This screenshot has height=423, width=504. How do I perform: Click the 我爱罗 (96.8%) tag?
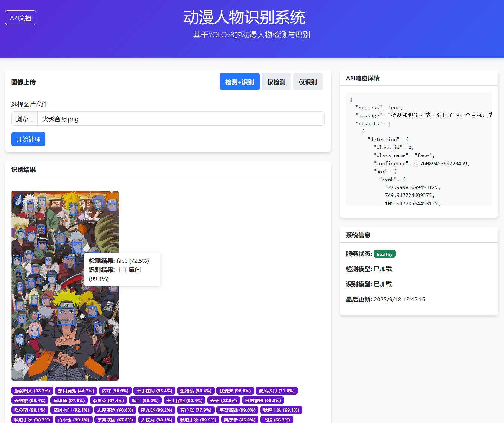tap(235, 391)
